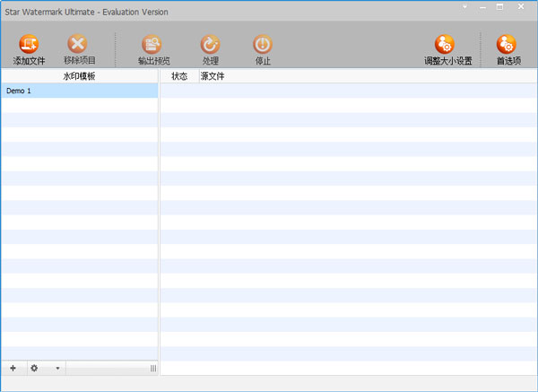Click the gear icon below template list

click(34, 368)
